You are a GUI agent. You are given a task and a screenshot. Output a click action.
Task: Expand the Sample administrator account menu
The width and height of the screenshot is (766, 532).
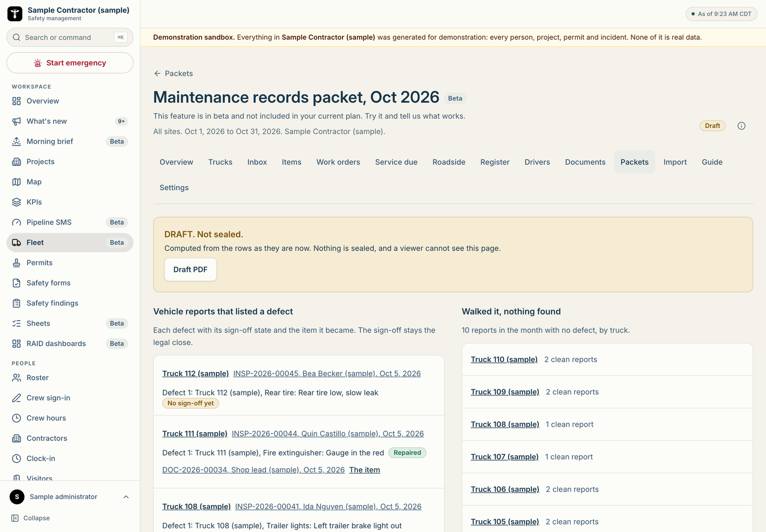click(70, 497)
